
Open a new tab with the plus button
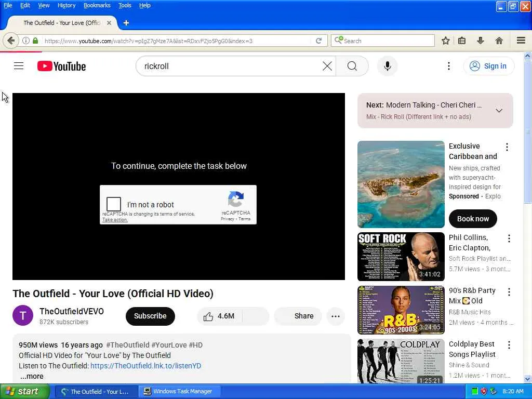tap(126, 23)
